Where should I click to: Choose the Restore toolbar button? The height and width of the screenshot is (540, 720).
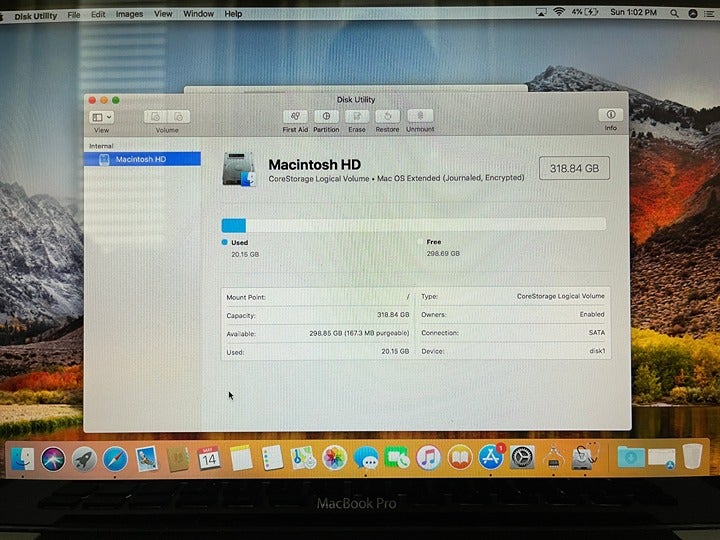point(387,117)
